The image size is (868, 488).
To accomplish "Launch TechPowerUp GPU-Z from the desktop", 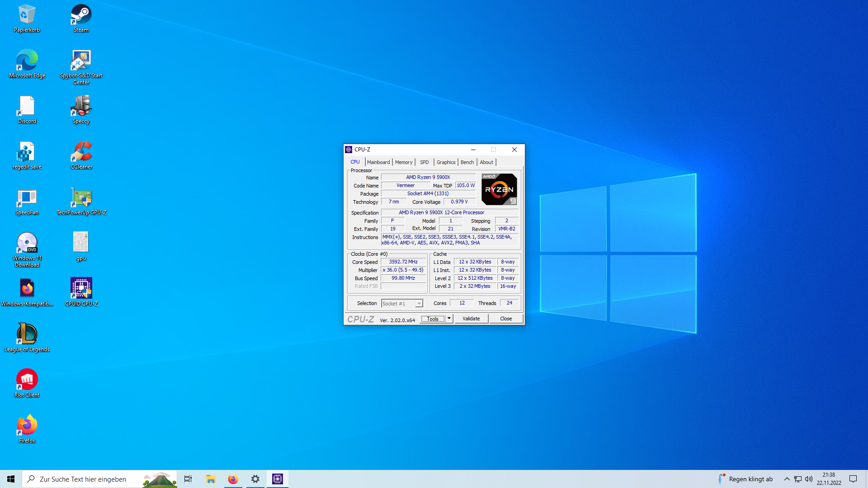I will click(x=81, y=201).
